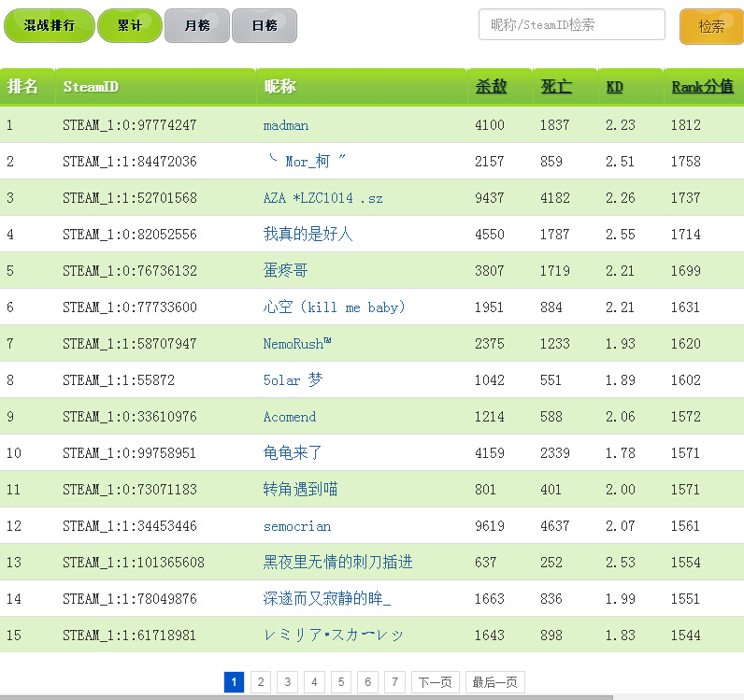
Task: Sort by Rank分值 column header
Action: tap(702, 87)
